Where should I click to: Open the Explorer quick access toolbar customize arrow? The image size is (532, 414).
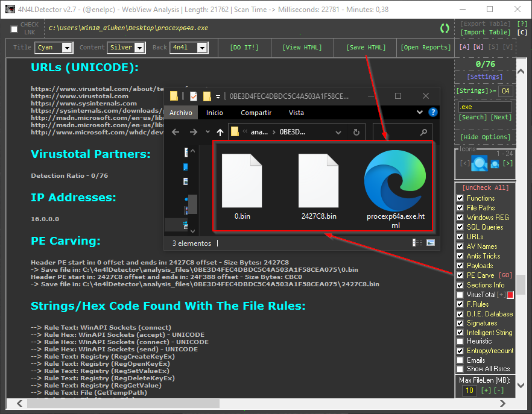click(218, 97)
